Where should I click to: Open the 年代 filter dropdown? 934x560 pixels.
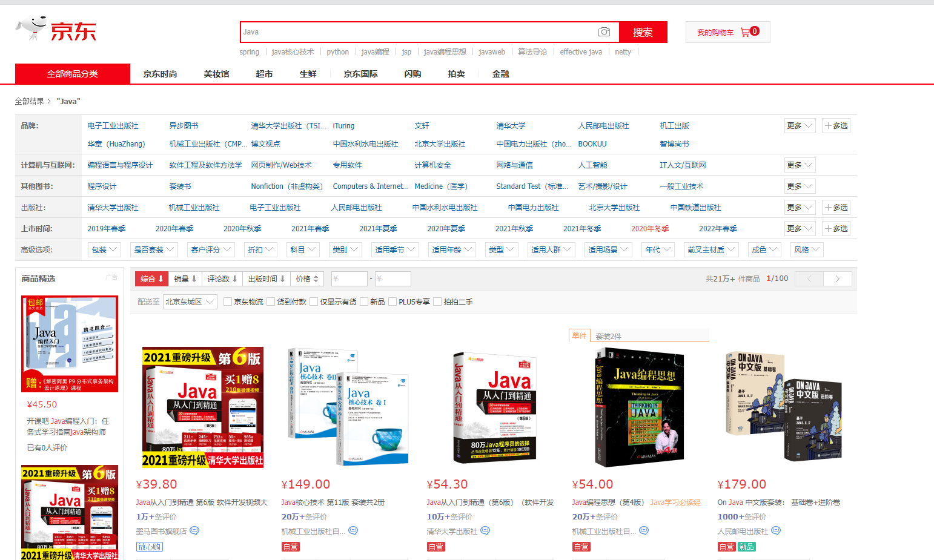658,249
